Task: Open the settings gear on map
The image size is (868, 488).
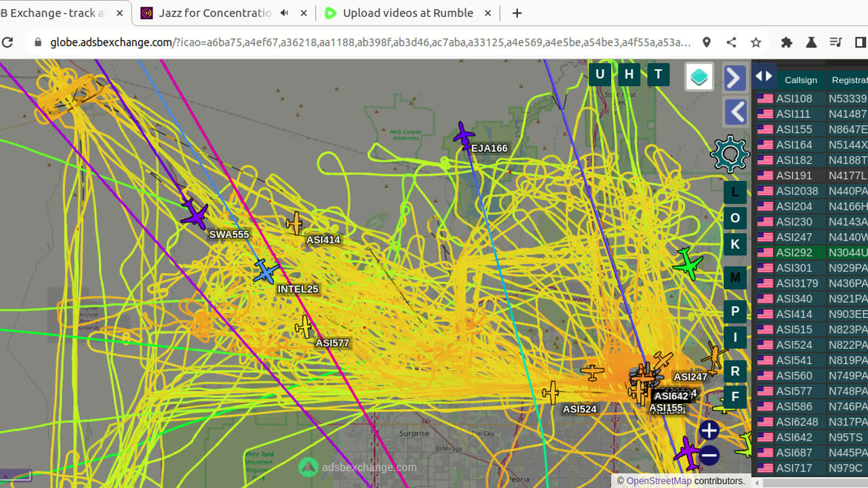Action: point(730,155)
